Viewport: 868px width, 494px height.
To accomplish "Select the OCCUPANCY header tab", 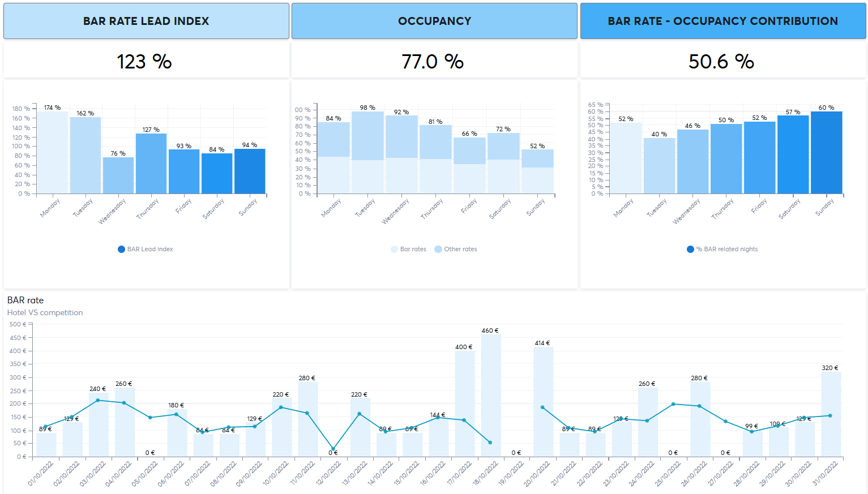I will [x=434, y=21].
